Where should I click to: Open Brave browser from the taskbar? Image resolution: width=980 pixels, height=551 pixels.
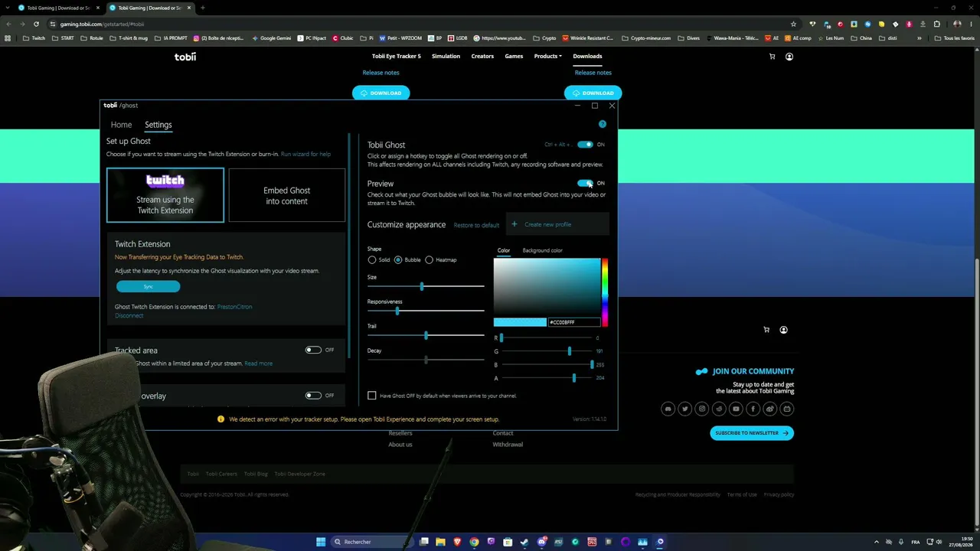pyautogui.click(x=458, y=542)
